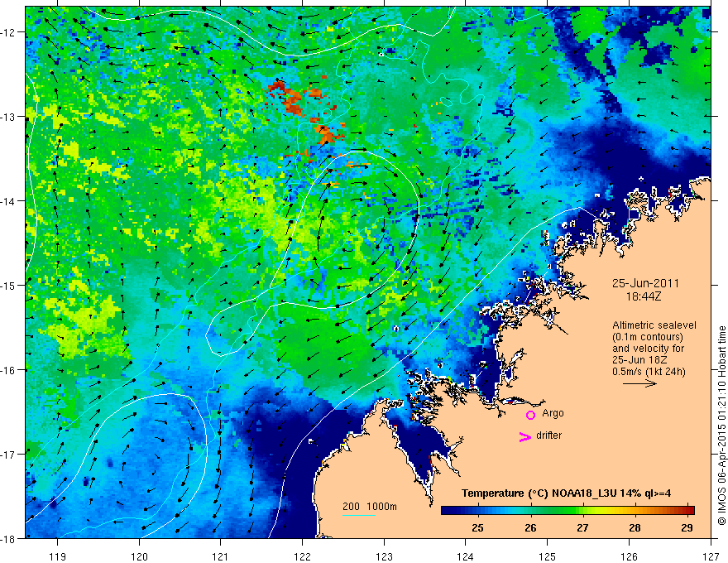Viewport: 728px width, 563px height.
Task: Click the 'Altimetric sealevel' text line
Action: tap(654, 325)
